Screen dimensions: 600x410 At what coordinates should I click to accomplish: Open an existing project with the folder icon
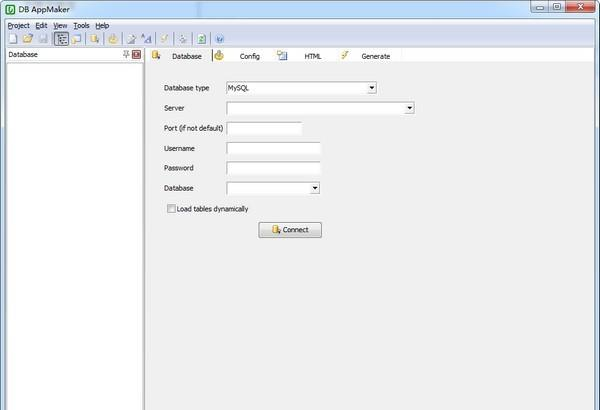[28, 39]
